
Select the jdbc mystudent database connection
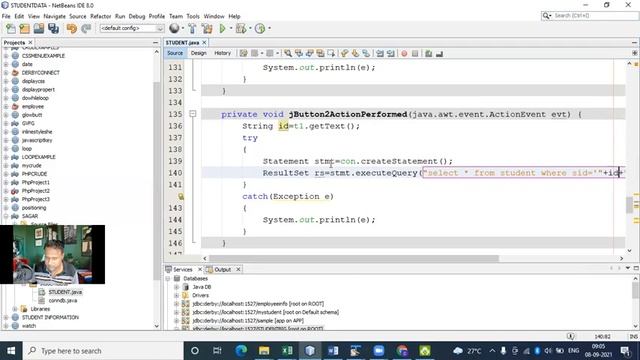[x=265, y=312]
